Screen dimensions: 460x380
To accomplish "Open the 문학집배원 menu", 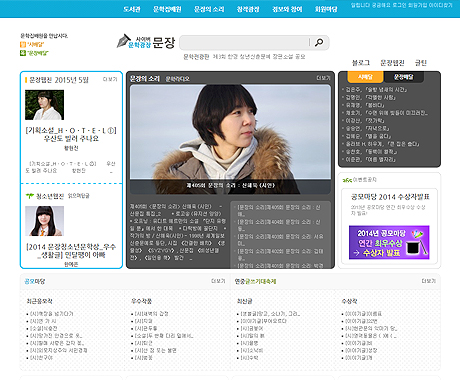I will (167, 9).
